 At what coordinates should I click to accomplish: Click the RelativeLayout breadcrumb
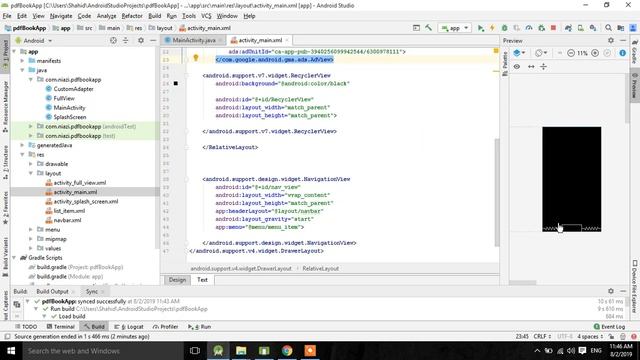tap(321, 268)
